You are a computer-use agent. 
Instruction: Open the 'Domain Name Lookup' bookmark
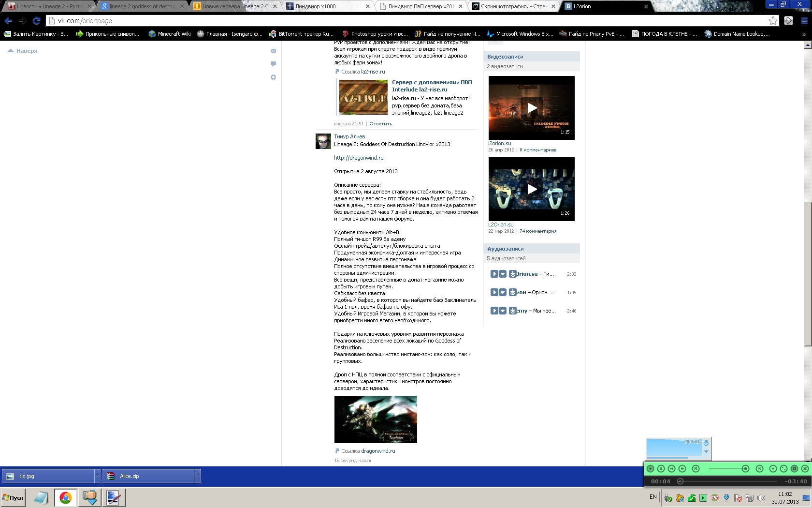(737, 34)
